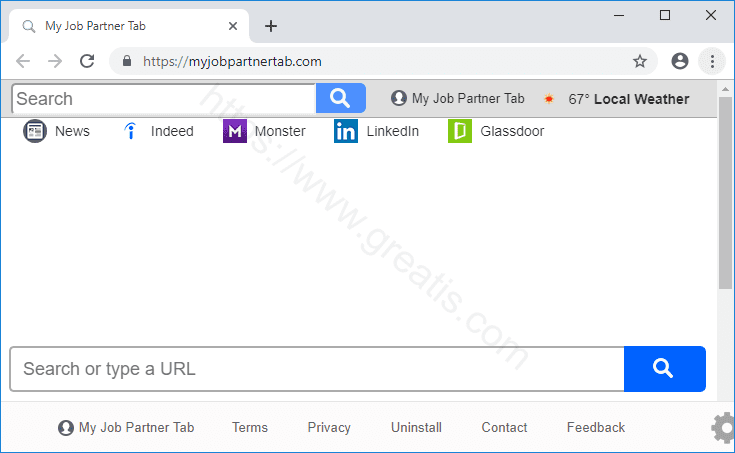Click the scrollbar up arrow
The image size is (735, 453).
pos(725,89)
